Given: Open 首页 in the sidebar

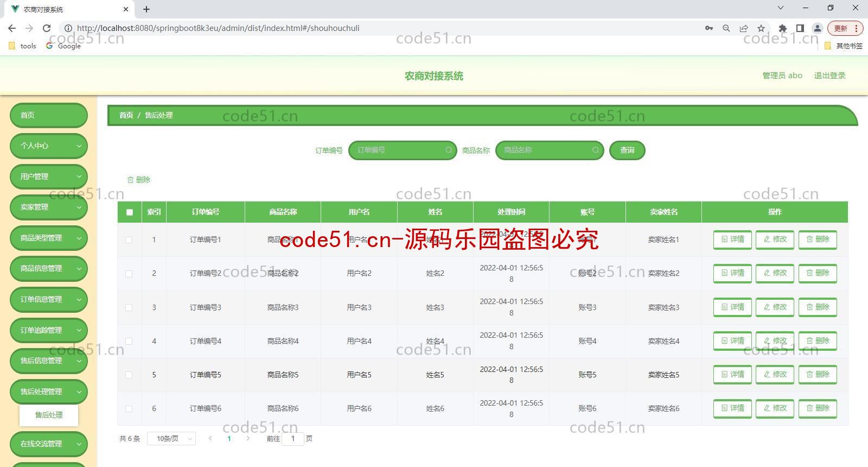Looking at the screenshot, I should click(49, 115).
